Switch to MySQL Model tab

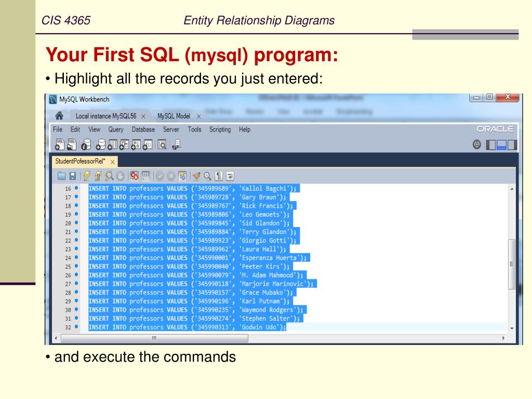tap(174, 116)
